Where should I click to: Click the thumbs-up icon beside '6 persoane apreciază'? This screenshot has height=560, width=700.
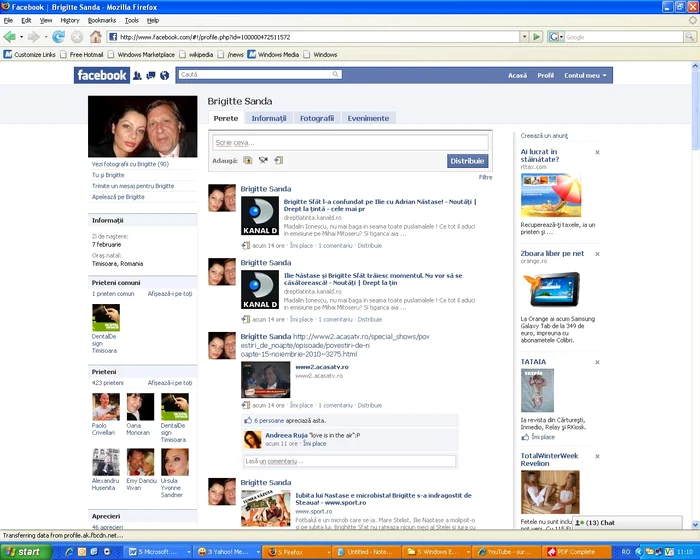[x=248, y=420]
